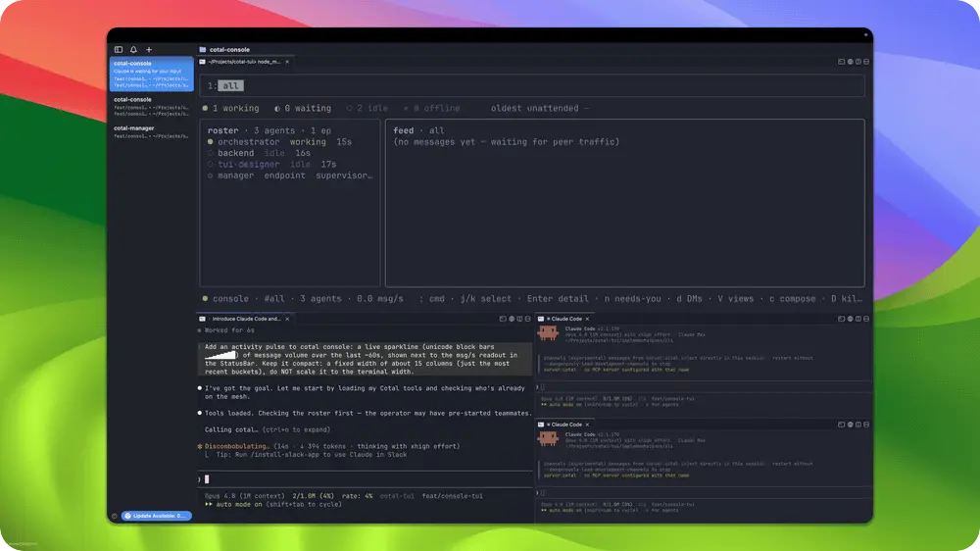Click the folder icon beside cotal-console title
The image size is (980, 551).
pos(203,49)
